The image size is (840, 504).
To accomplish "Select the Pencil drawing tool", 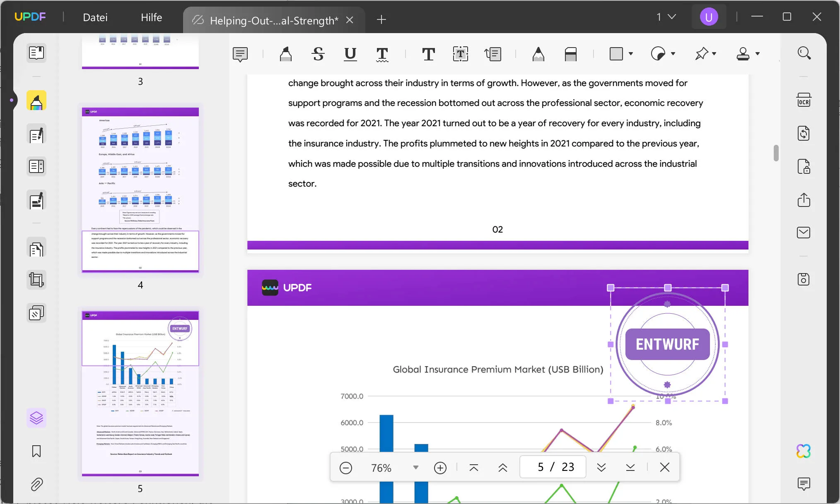I will coord(538,54).
